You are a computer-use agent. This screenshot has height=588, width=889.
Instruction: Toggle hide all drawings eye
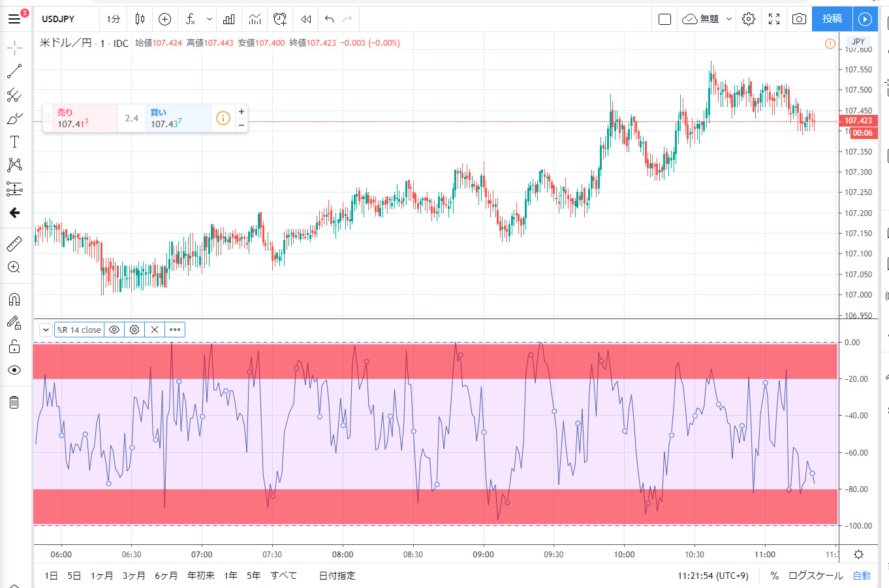(14, 370)
